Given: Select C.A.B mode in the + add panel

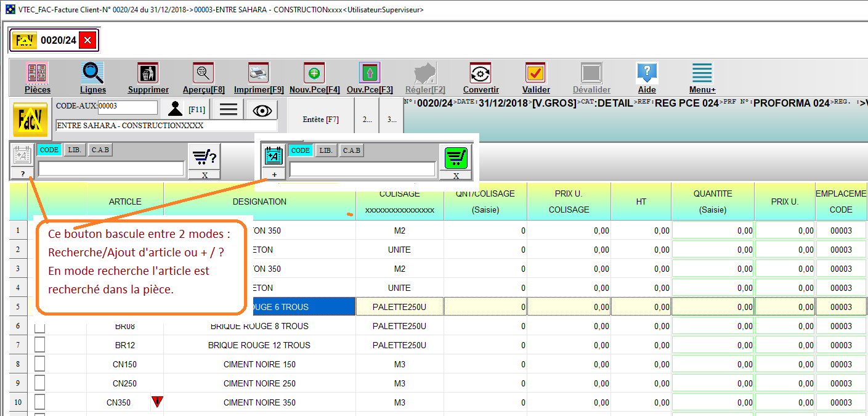Looking at the screenshot, I should (x=352, y=150).
